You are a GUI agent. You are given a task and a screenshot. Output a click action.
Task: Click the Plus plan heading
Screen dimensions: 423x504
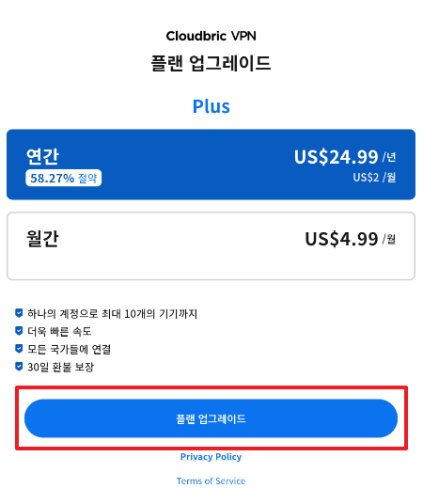[211, 106]
